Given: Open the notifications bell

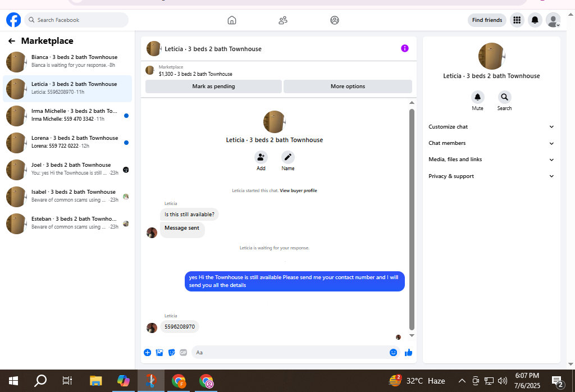Looking at the screenshot, I should click(x=535, y=20).
